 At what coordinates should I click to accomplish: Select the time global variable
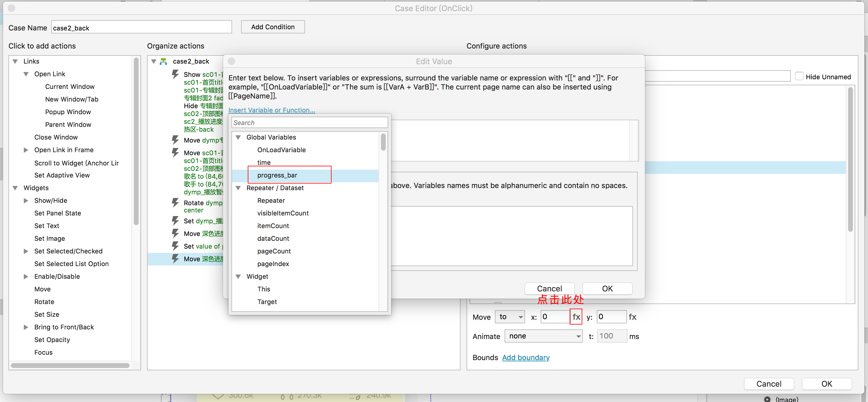pyautogui.click(x=264, y=162)
